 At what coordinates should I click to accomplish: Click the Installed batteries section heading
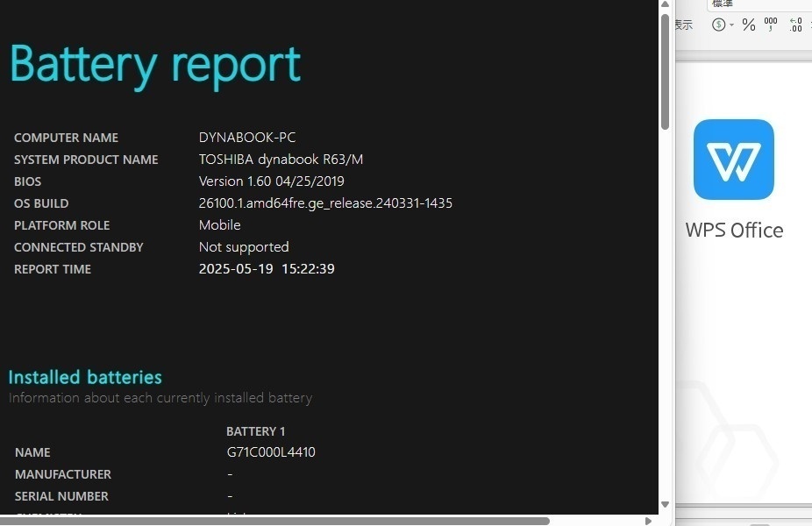[85, 377]
